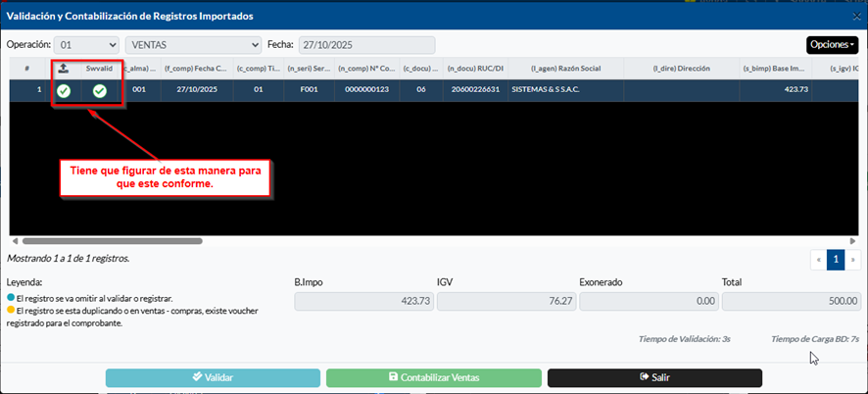Open the Opciones dropdown menu

click(x=833, y=45)
